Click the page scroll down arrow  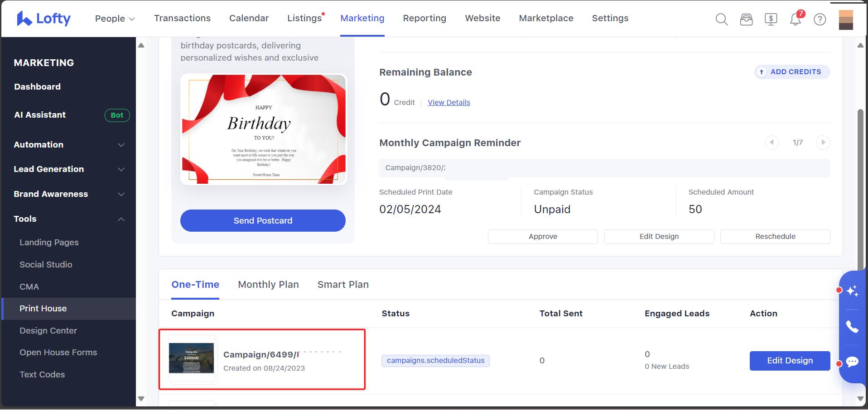pos(860,399)
